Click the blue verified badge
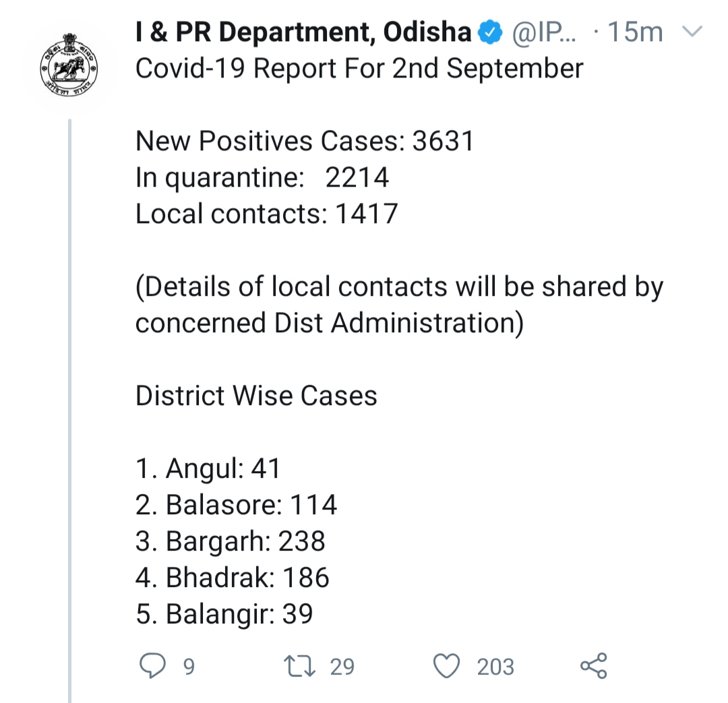 point(489,32)
